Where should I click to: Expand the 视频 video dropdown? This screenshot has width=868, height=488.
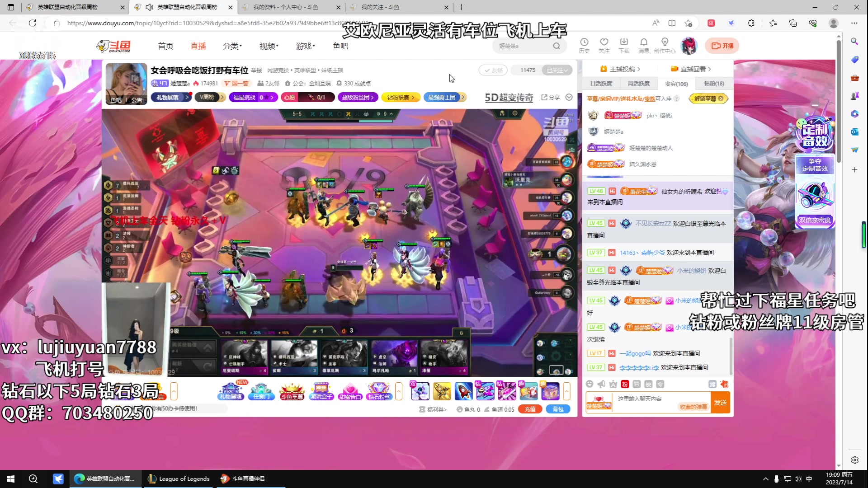[269, 46]
